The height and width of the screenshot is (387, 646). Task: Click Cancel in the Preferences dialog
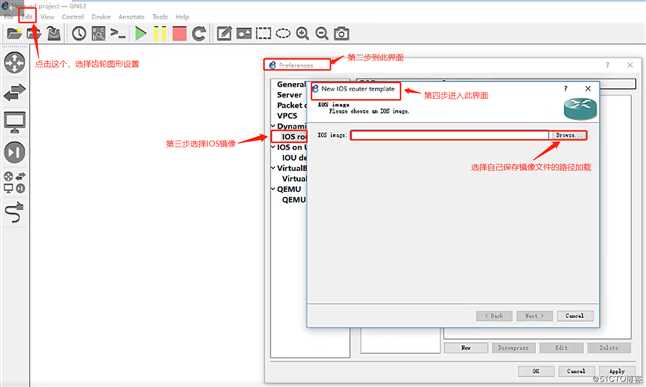[x=576, y=371]
